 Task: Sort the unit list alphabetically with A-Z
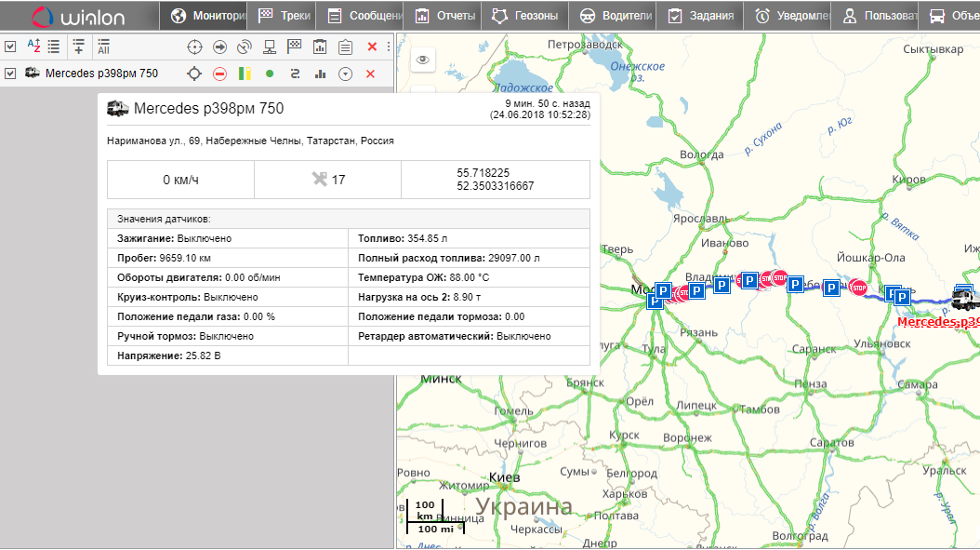point(33,47)
